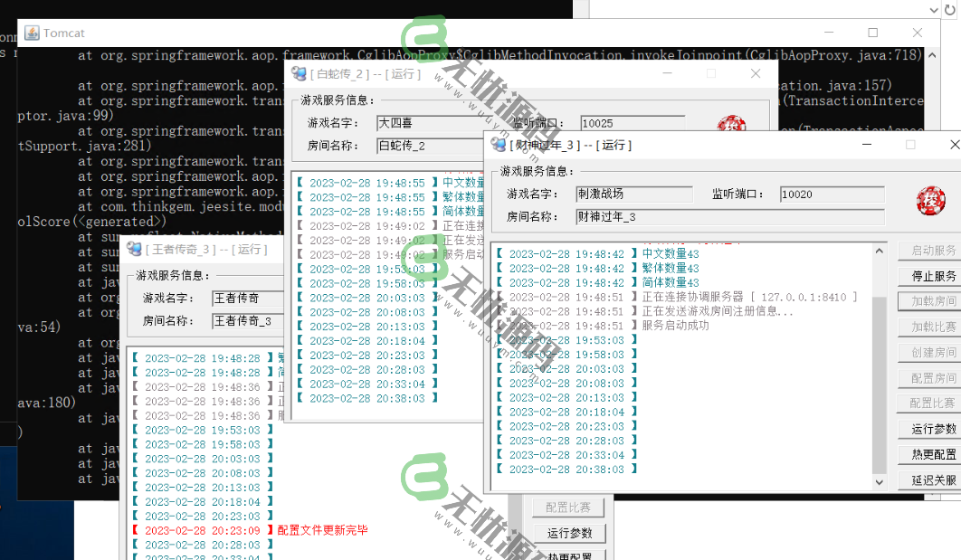961x560 pixels.
Task: Click the Tomcat Java icon in title bar
Action: pyautogui.click(x=32, y=33)
